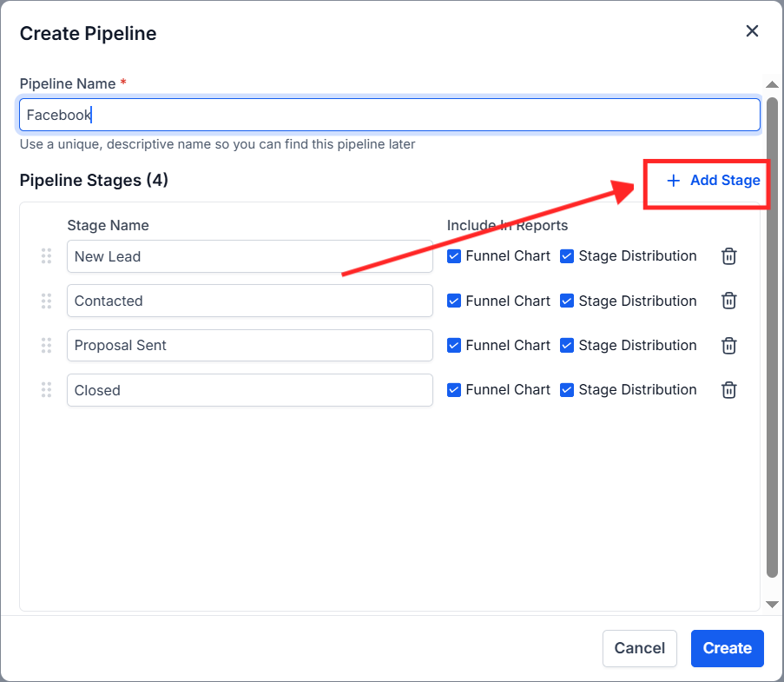Delete the New Lead stage
Viewport: 784px width, 682px height.
point(729,256)
